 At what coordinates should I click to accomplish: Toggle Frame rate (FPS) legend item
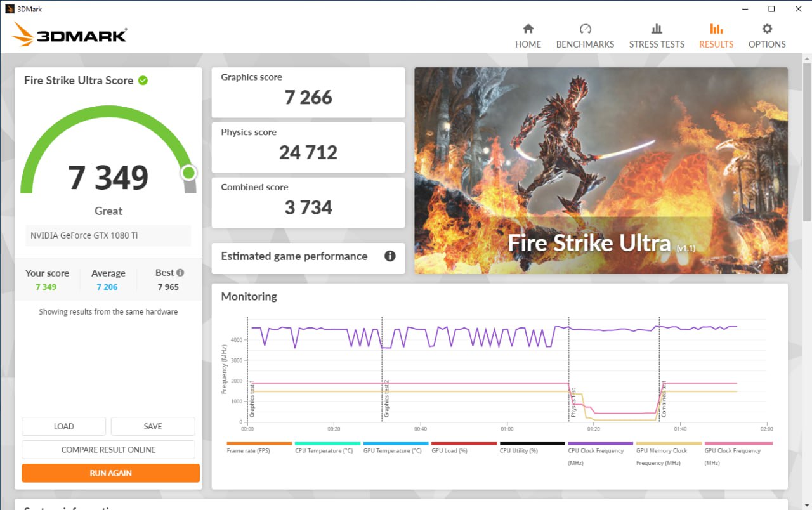259,448
